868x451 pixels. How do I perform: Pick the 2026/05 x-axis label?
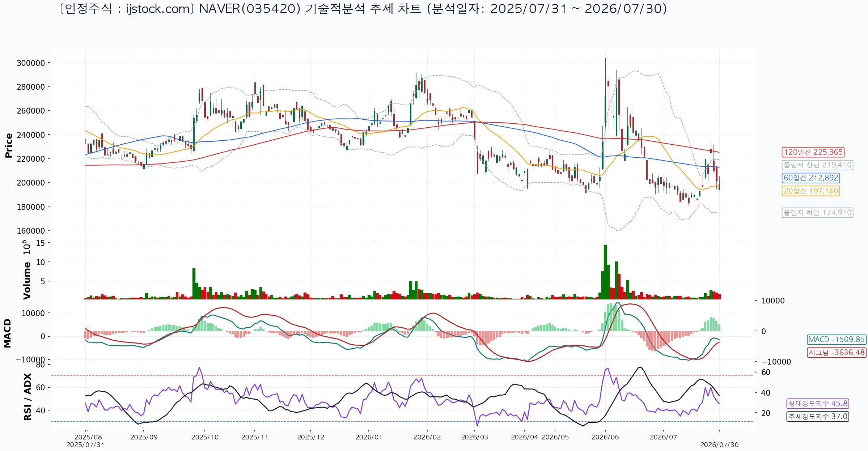tap(555, 437)
